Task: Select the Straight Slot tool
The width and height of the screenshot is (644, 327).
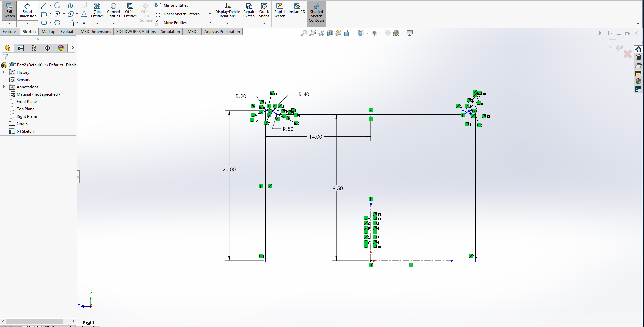Action: click(x=44, y=23)
